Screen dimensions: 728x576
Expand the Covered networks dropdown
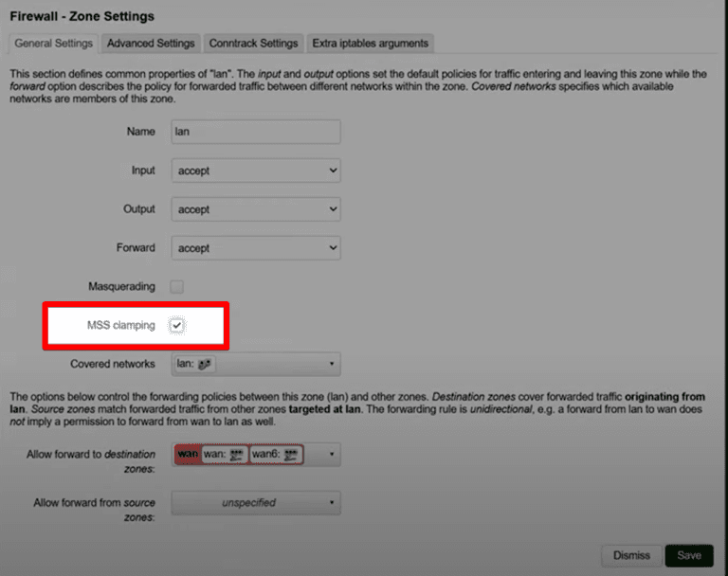[331, 364]
